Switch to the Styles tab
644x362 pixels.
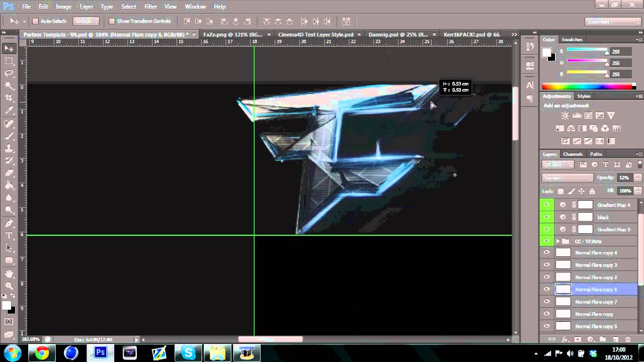(584, 96)
